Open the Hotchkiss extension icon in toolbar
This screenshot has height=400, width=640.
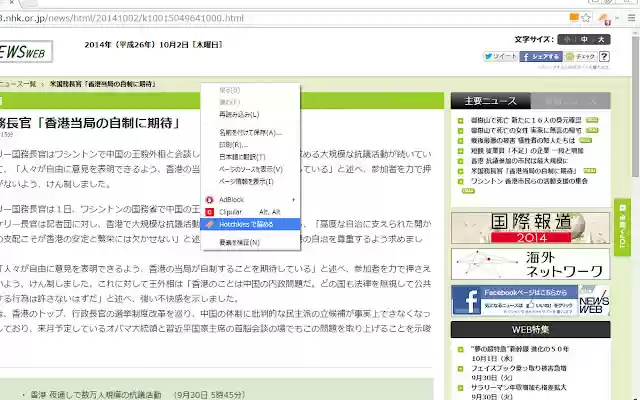click(604, 18)
